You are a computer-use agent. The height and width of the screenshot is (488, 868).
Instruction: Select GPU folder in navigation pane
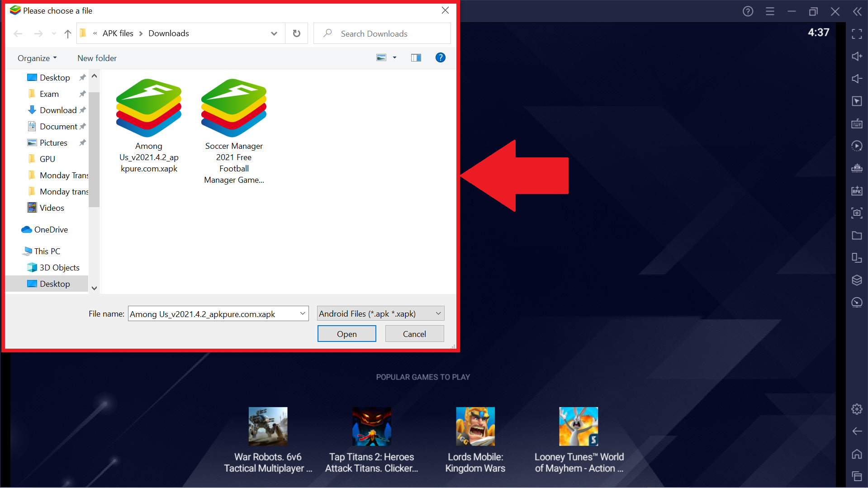pyautogui.click(x=47, y=159)
